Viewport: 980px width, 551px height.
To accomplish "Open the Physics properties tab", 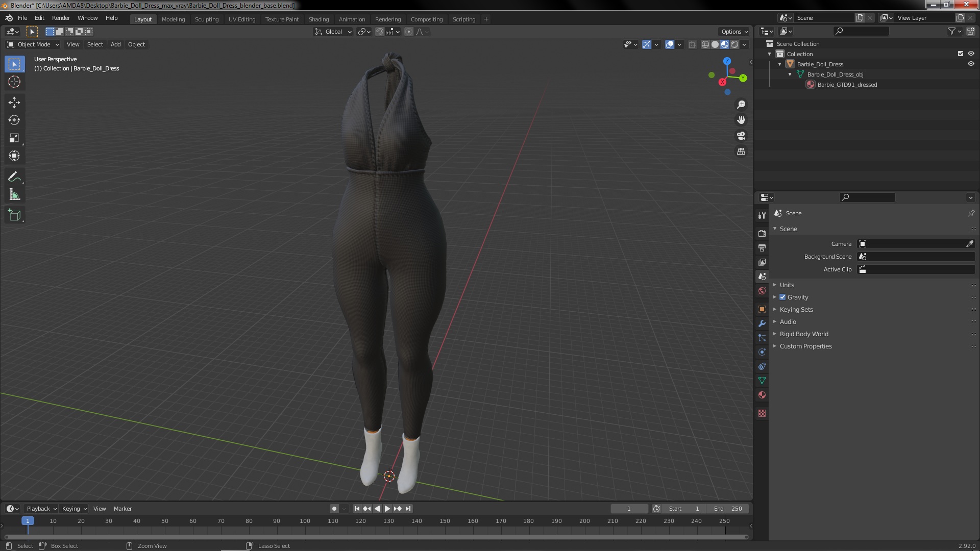I will tap(762, 352).
